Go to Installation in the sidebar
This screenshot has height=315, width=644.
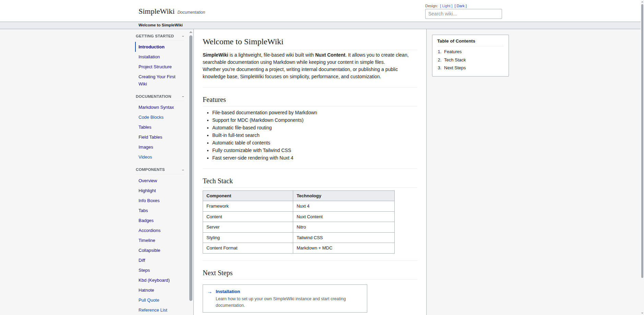(149, 57)
